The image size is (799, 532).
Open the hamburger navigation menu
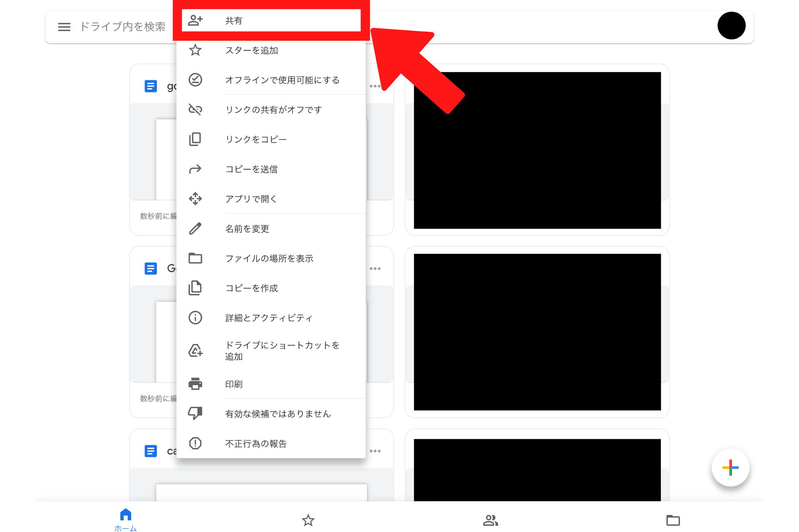pos(64,27)
